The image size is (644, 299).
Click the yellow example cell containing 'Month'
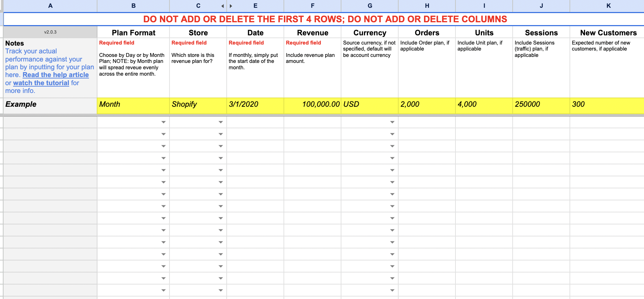point(133,105)
